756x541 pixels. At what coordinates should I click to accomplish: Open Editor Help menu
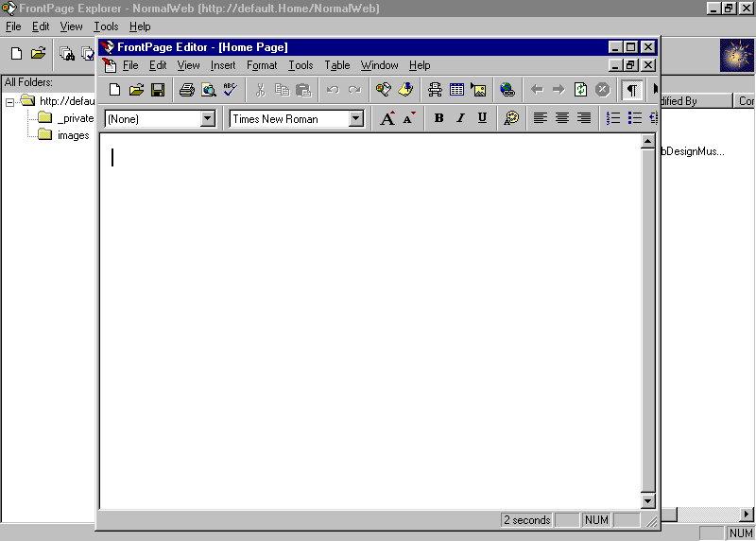click(420, 65)
